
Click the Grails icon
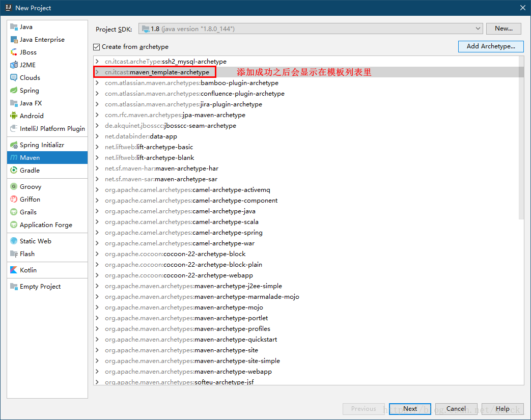click(x=14, y=212)
